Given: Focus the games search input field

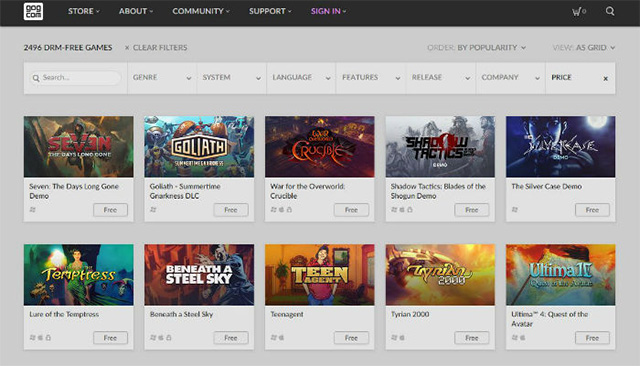Looking at the screenshot, I should [76, 78].
